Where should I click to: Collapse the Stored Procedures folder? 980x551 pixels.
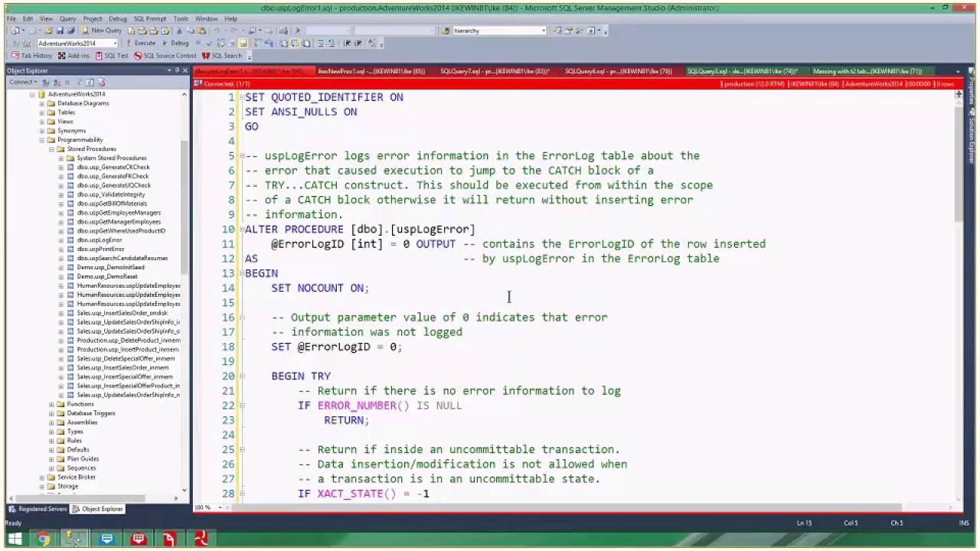point(51,149)
